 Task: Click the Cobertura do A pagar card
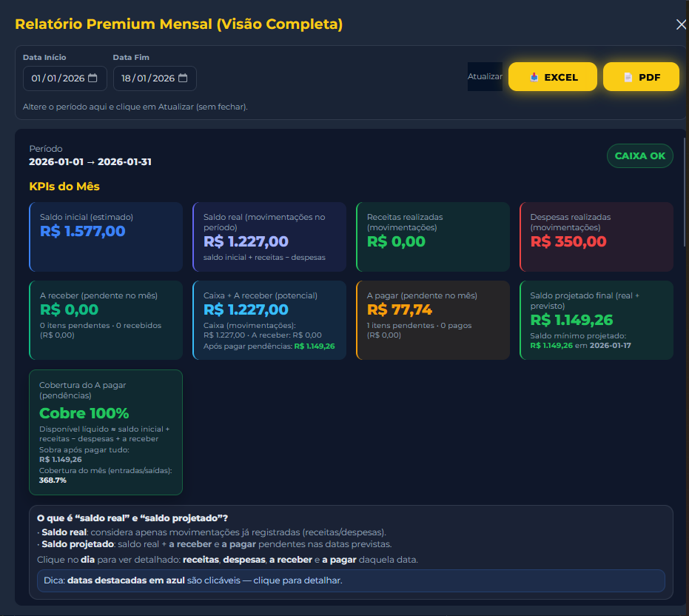pos(106,432)
